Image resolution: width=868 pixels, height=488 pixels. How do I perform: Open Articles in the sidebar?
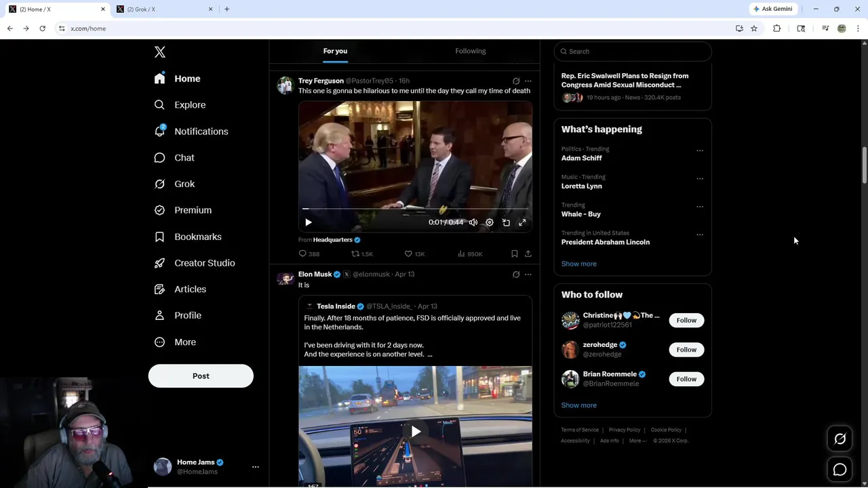[180, 289]
